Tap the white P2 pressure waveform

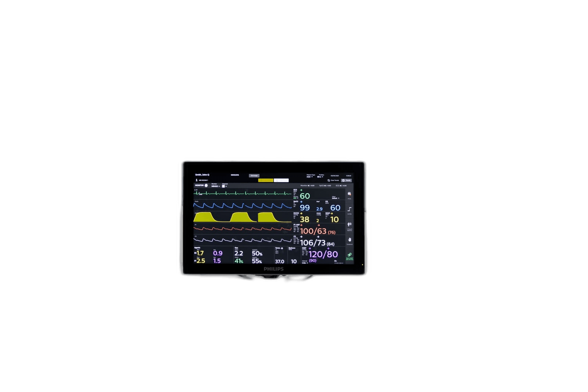pyautogui.click(x=243, y=240)
